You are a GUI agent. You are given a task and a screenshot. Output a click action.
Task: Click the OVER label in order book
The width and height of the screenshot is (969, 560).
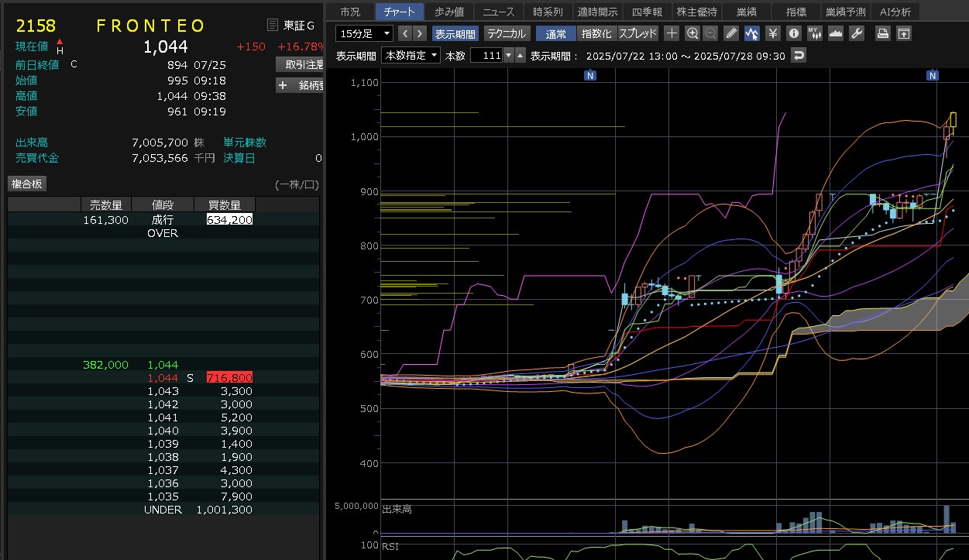click(163, 233)
